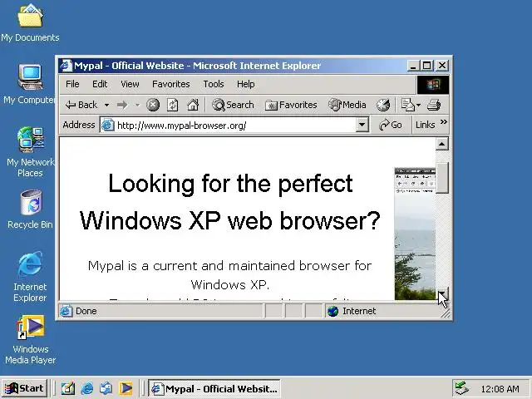
Task: Open the Search toolbar button
Action: click(233, 105)
